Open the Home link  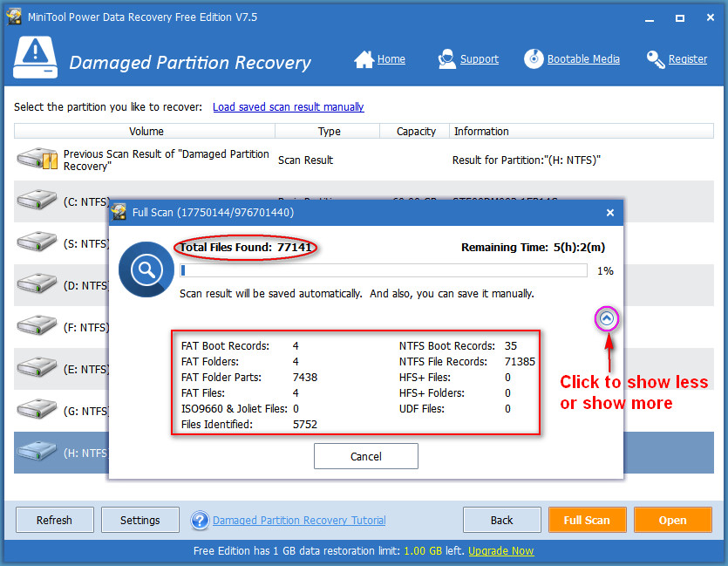point(391,59)
